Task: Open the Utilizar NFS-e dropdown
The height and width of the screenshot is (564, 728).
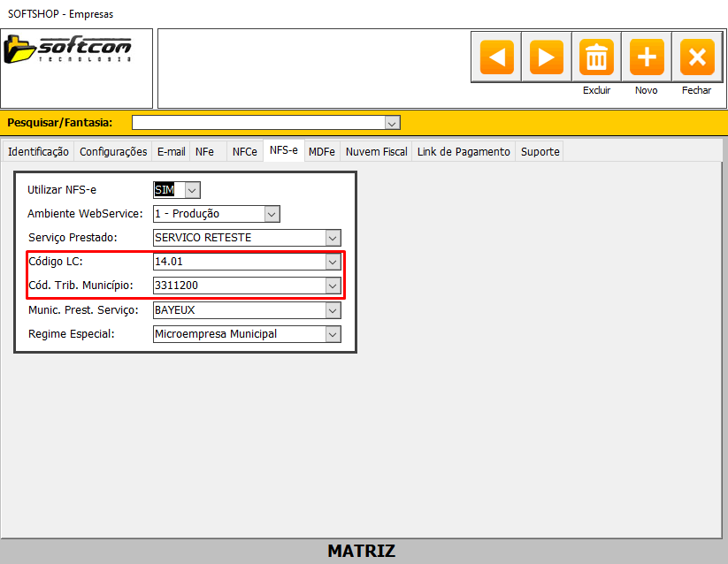Action: (x=193, y=189)
